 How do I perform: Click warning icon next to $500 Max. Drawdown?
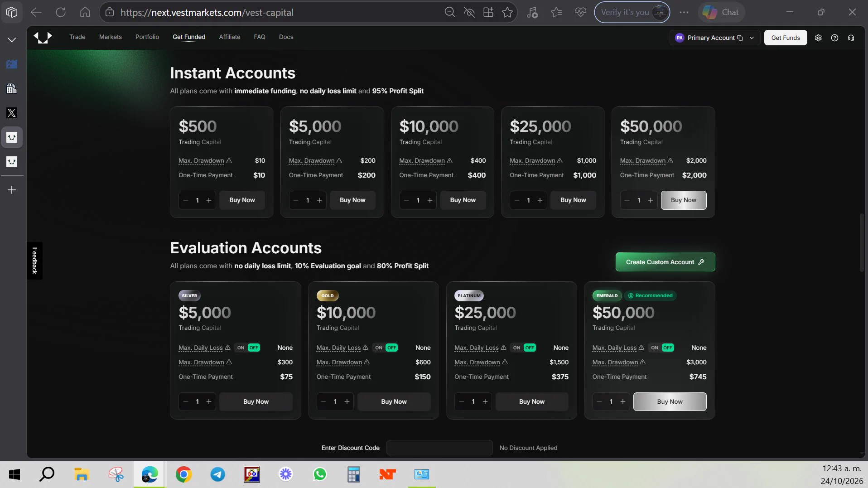click(x=229, y=160)
